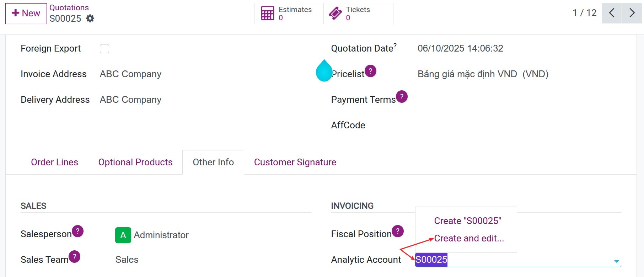Open the Quotations breadcrumb link
The height and width of the screenshot is (277, 644).
69,7
